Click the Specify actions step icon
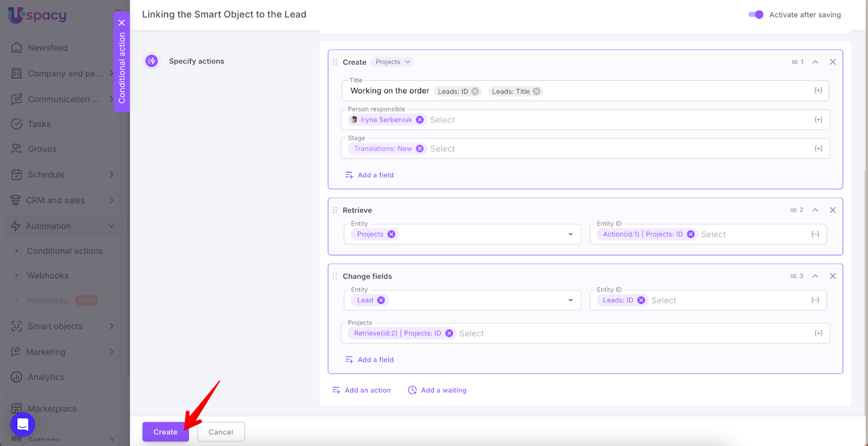This screenshot has height=446, width=868. click(x=152, y=61)
